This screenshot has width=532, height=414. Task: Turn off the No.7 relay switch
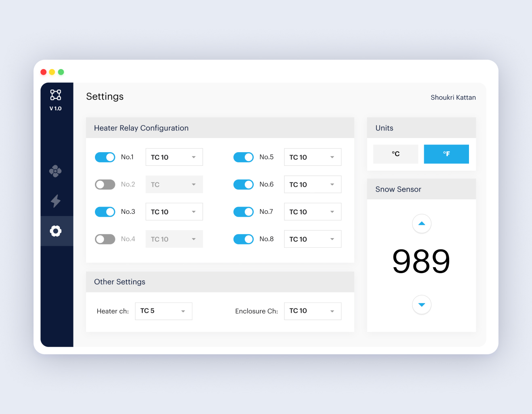click(x=244, y=212)
